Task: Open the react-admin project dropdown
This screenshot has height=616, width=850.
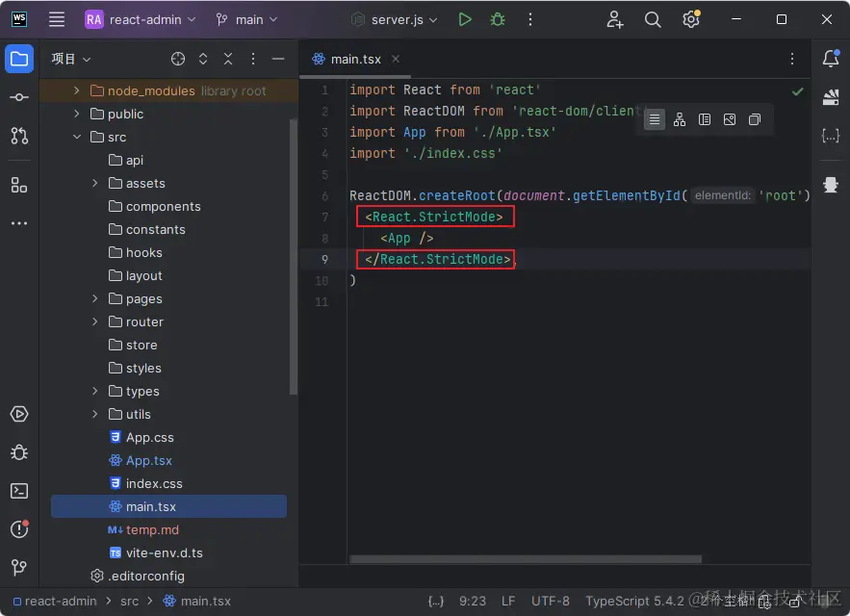Action: pos(141,19)
